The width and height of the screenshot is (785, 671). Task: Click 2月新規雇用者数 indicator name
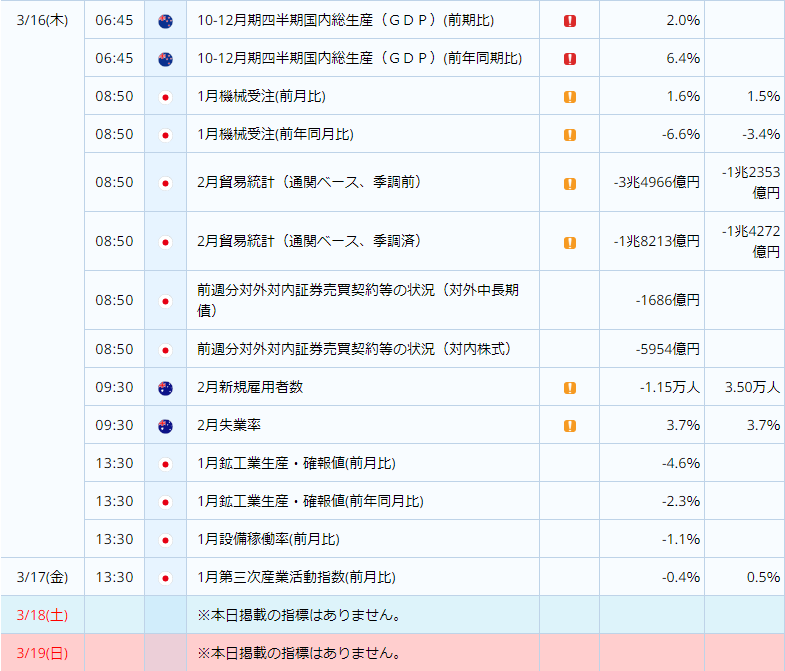coord(250,387)
